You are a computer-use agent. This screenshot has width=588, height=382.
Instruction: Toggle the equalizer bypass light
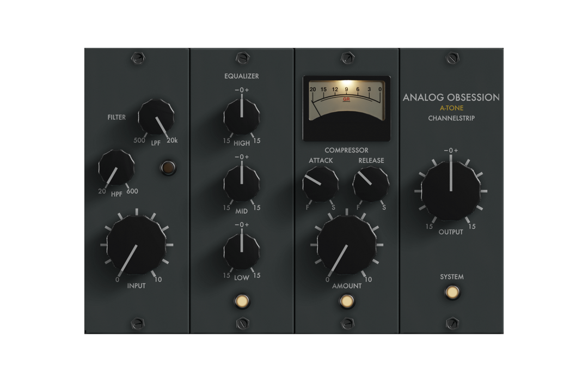tap(242, 301)
